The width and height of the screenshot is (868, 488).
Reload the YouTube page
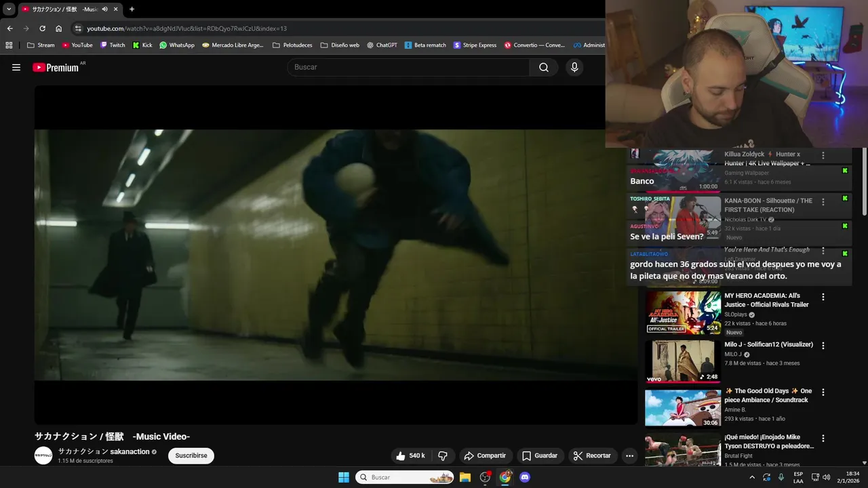42,28
